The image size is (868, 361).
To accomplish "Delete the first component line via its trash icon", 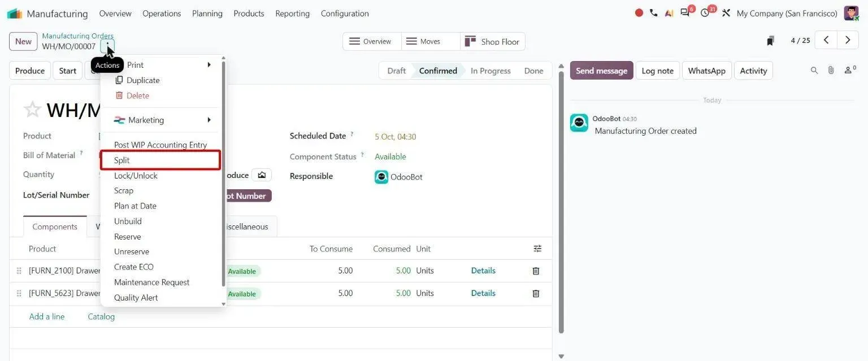I will pyautogui.click(x=536, y=271).
